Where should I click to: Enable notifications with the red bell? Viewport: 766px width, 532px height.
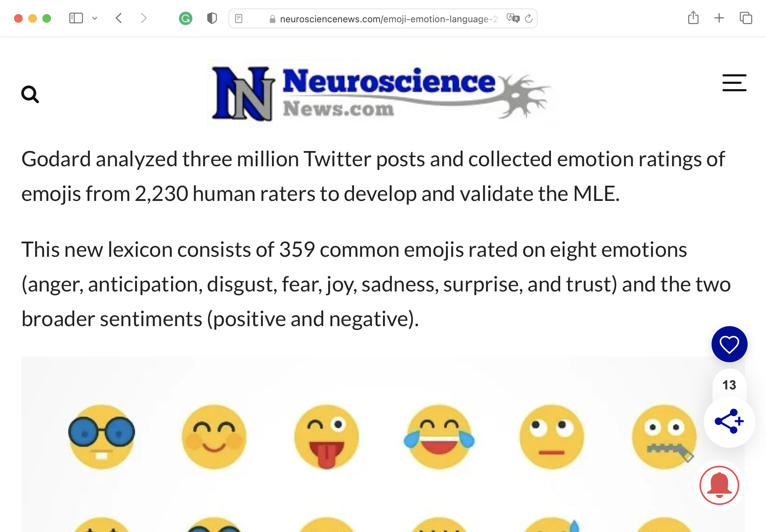[x=719, y=485]
